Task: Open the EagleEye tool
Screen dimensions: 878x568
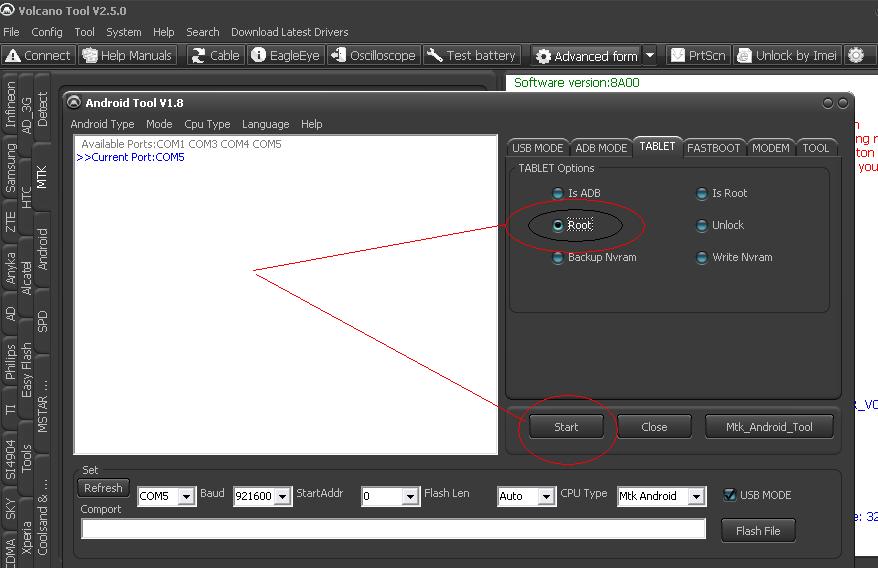Action: pyautogui.click(x=286, y=55)
